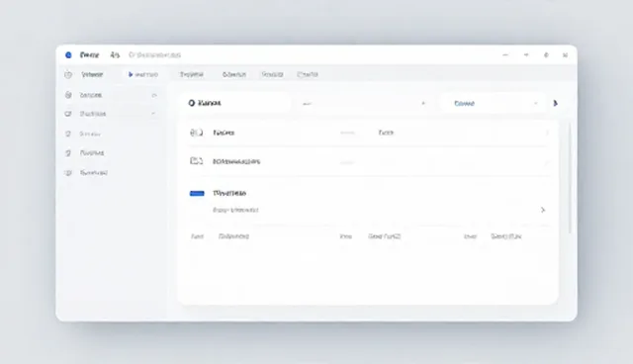This screenshot has height=364, width=633.
Task: Click the blue circular app logo in title bar
Action: [68, 54]
